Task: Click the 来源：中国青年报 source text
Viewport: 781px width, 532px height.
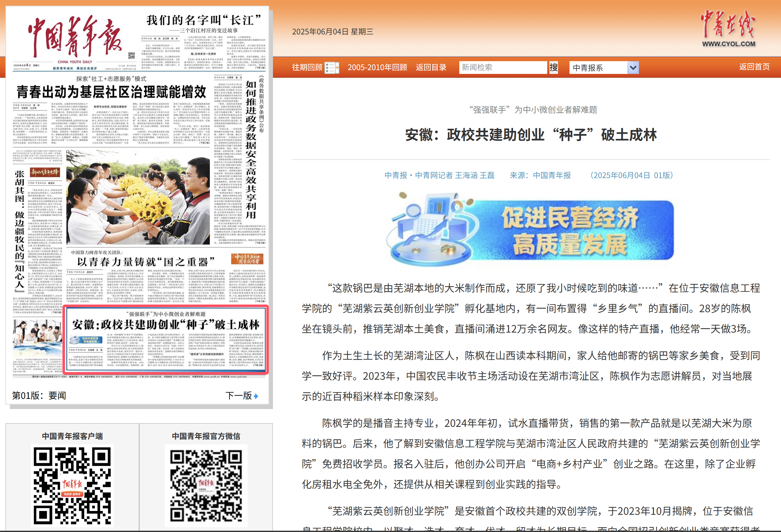Action: (540, 175)
